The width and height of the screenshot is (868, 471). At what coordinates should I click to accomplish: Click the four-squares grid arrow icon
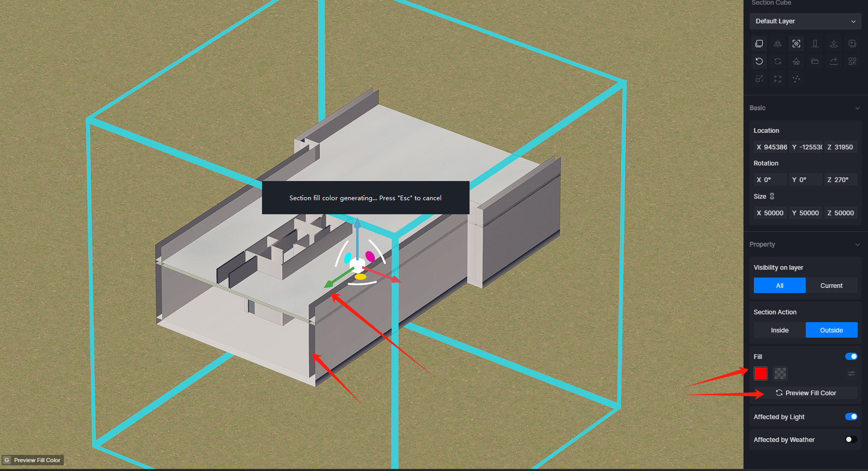coord(852,61)
